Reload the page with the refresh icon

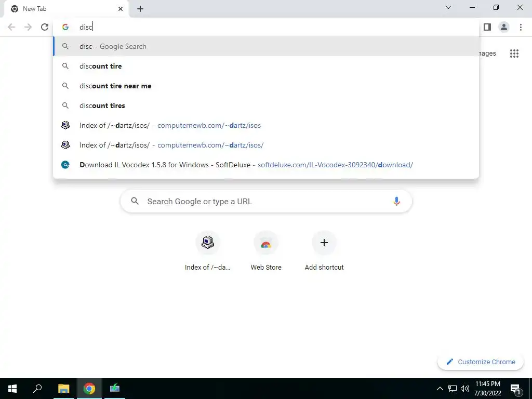point(45,27)
